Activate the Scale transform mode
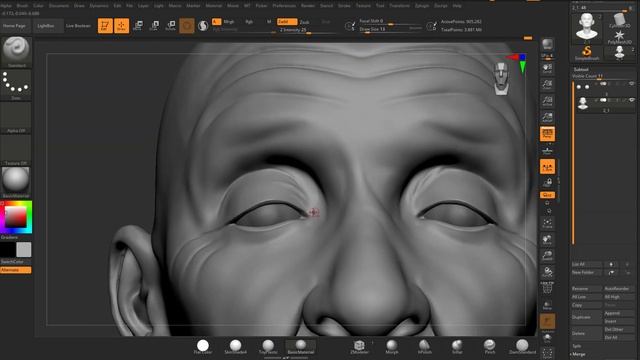 (x=154, y=26)
